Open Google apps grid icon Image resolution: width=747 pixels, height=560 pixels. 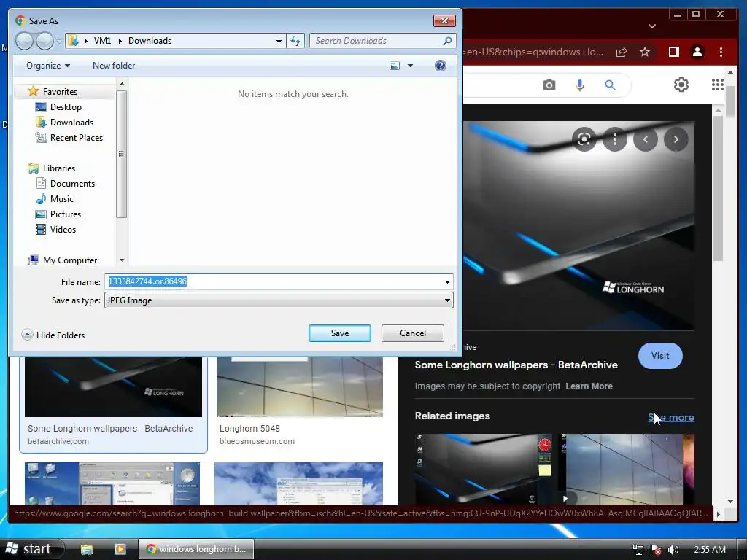tap(718, 85)
